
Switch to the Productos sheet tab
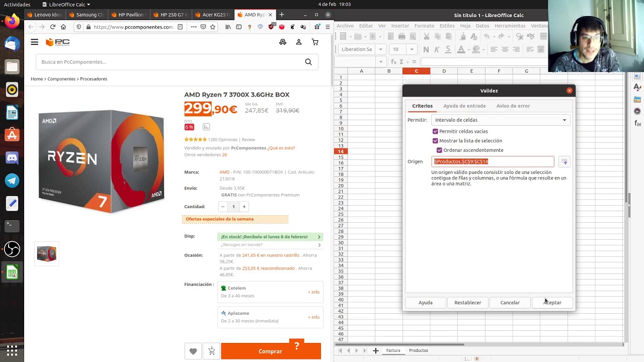point(419,350)
